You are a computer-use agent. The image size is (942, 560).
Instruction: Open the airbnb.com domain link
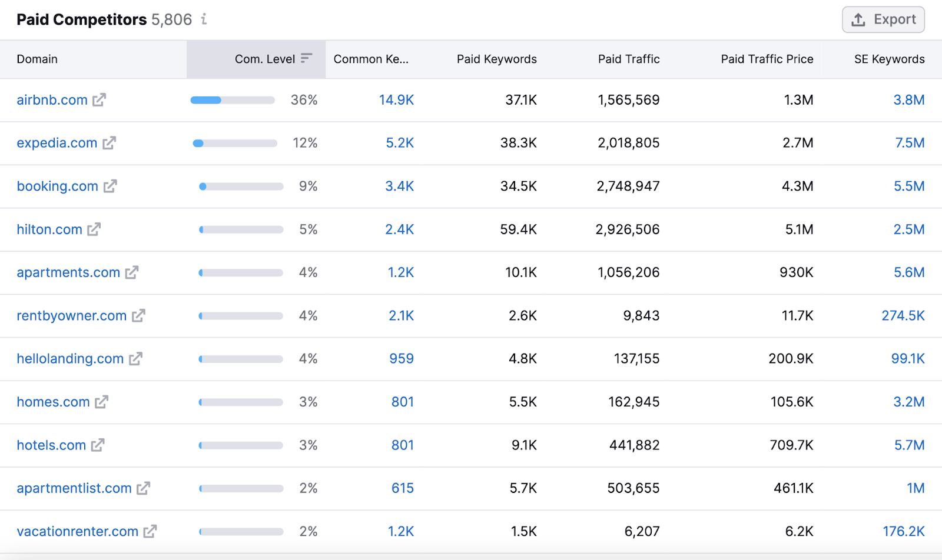52,100
